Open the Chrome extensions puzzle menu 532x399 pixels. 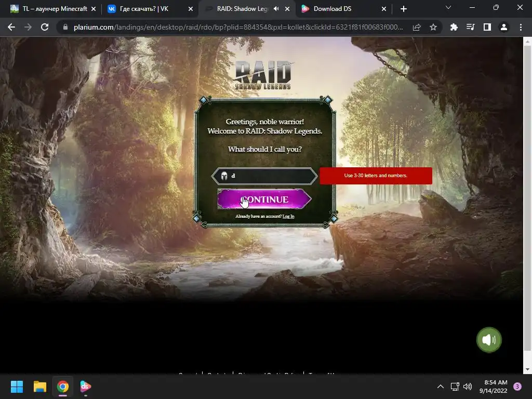tap(454, 27)
